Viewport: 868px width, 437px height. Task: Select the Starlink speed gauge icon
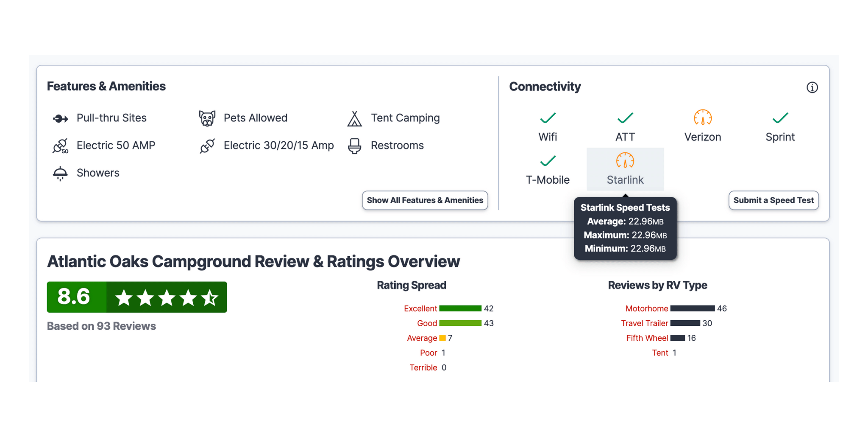pyautogui.click(x=625, y=161)
